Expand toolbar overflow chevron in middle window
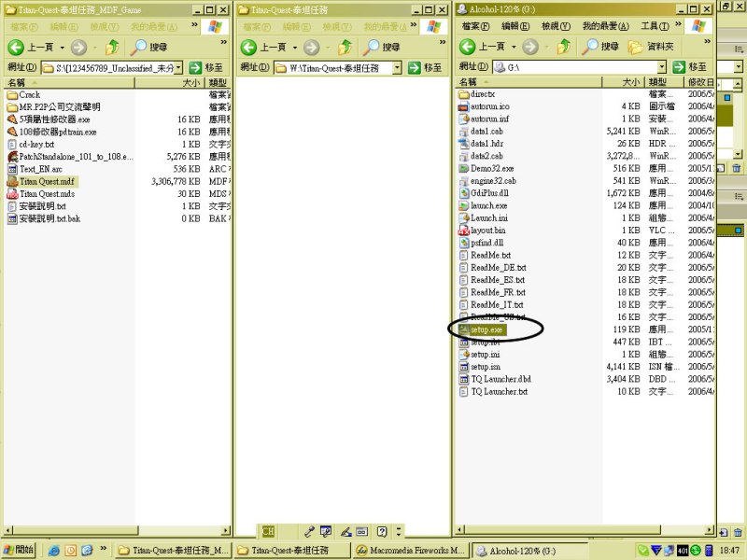747x560 pixels. [443, 42]
